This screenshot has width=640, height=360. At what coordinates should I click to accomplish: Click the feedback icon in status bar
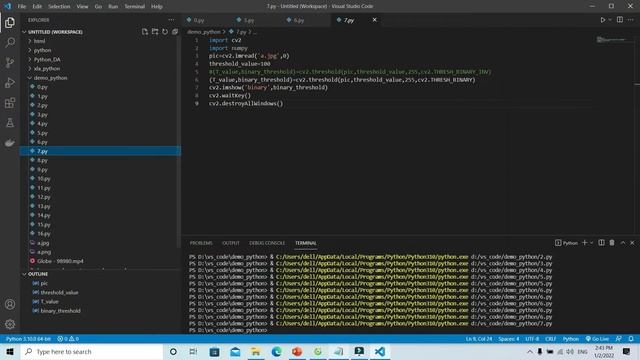pos(619,339)
